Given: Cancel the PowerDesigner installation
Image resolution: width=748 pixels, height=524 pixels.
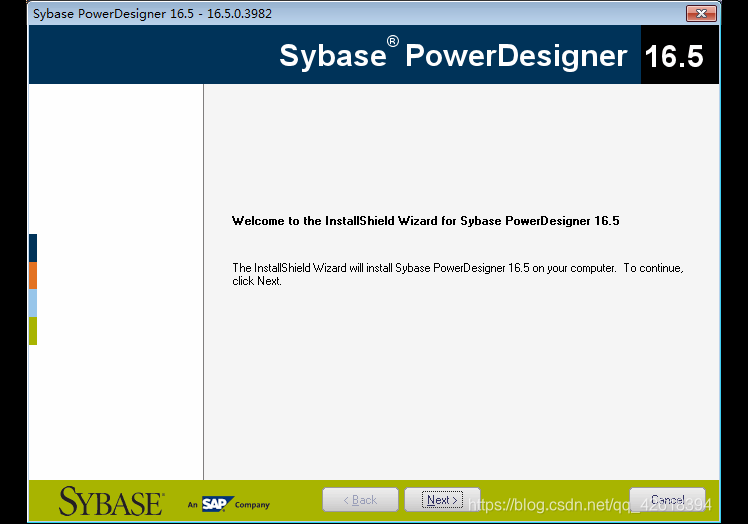Looking at the screenshot, I should pyautogui.click(x=667, y=500).
